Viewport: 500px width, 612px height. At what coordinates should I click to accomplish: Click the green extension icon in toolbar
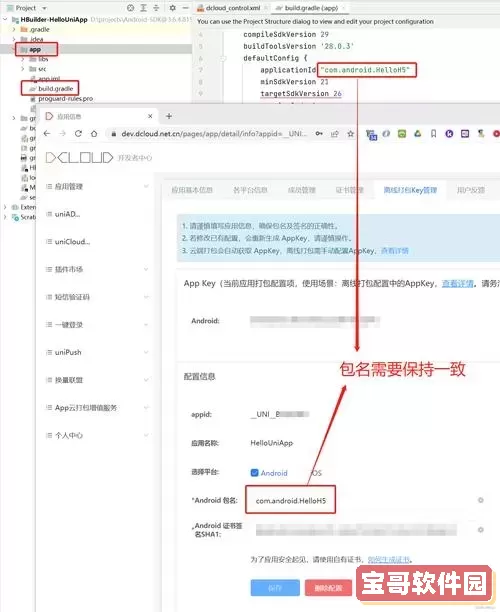(x=402, y=134)
